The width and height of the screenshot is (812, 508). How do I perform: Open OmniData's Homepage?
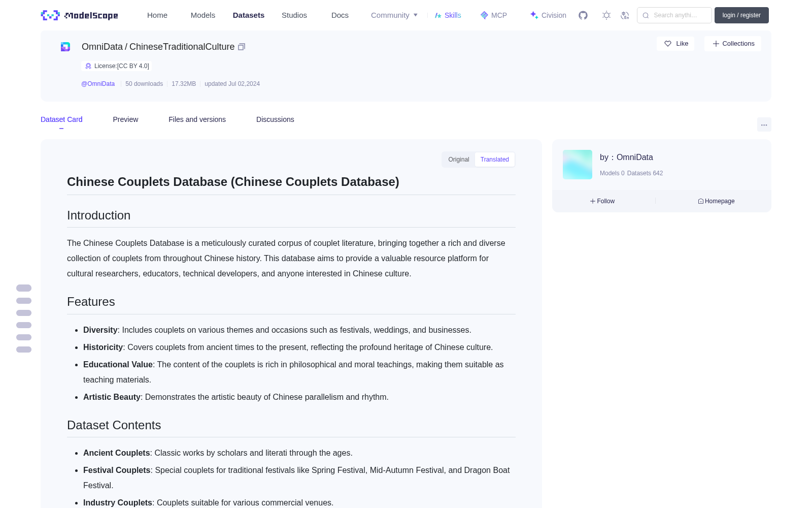pos(716,201)
